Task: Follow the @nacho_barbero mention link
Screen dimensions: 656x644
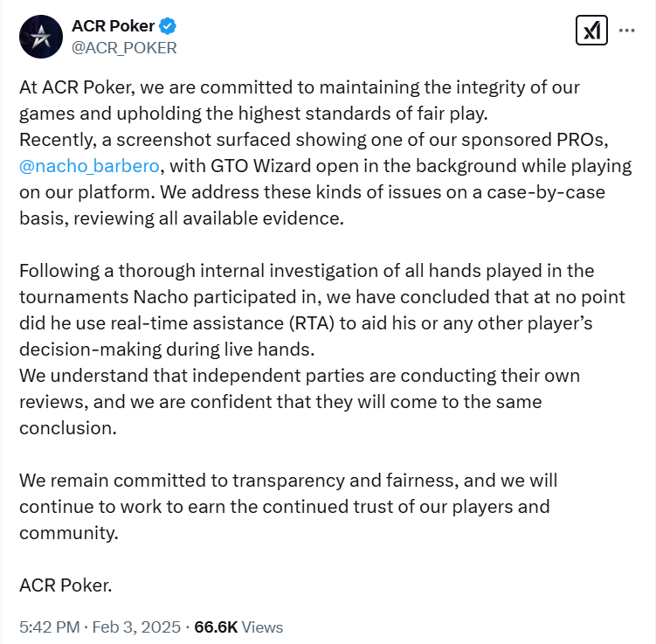Action: (x=89, y=166)
